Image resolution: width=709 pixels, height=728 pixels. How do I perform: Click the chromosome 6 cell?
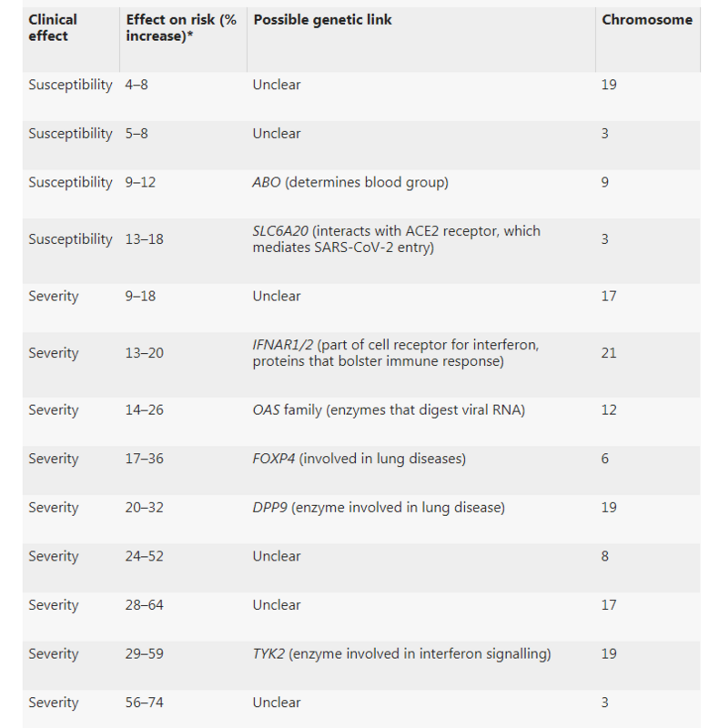[x=605, y=459]
